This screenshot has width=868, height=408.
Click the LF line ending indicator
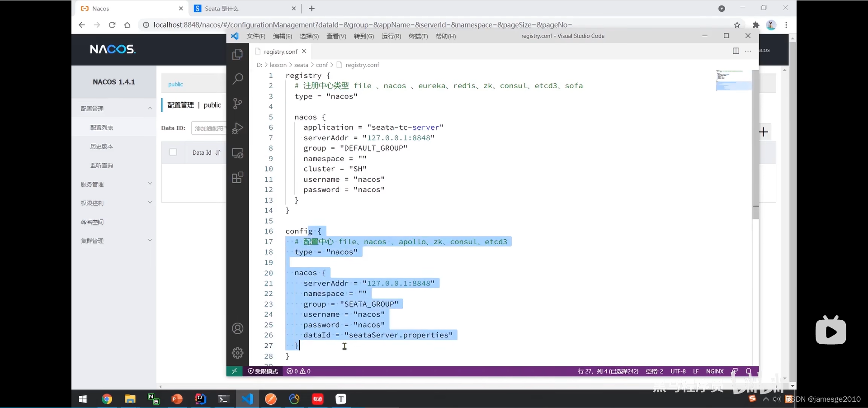(696, 371)
